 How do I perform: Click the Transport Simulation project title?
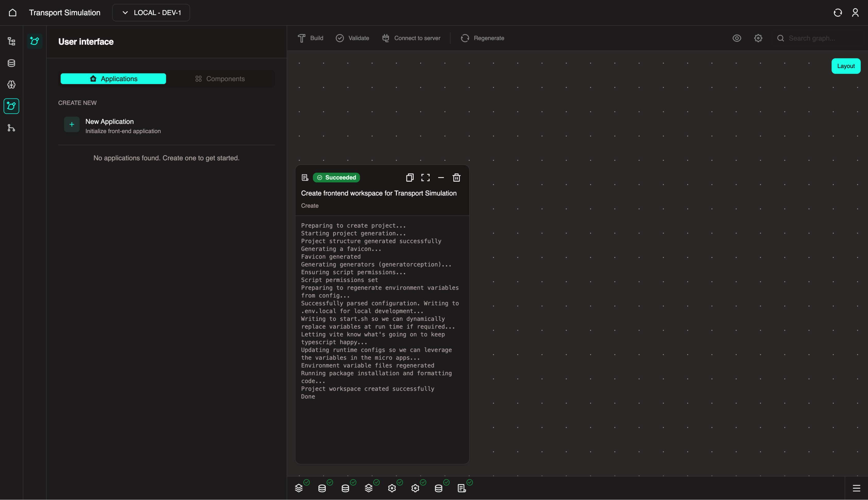point(64,13)
